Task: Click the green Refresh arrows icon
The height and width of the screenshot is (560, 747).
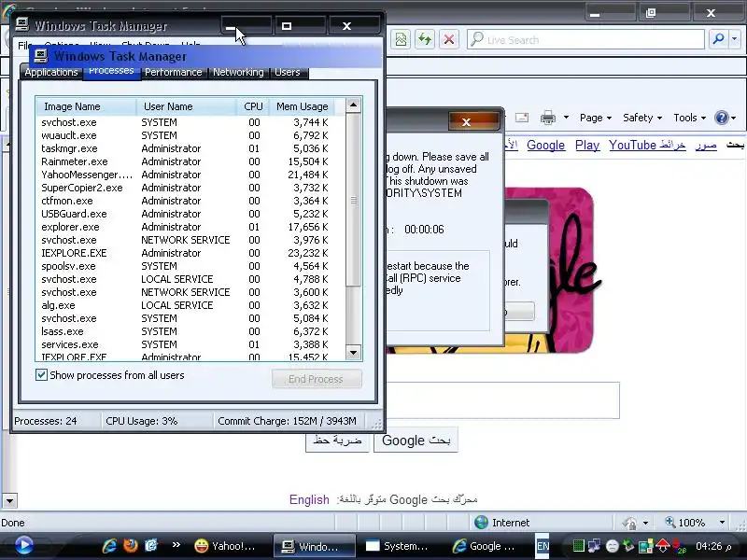Action: pos(425,39)
